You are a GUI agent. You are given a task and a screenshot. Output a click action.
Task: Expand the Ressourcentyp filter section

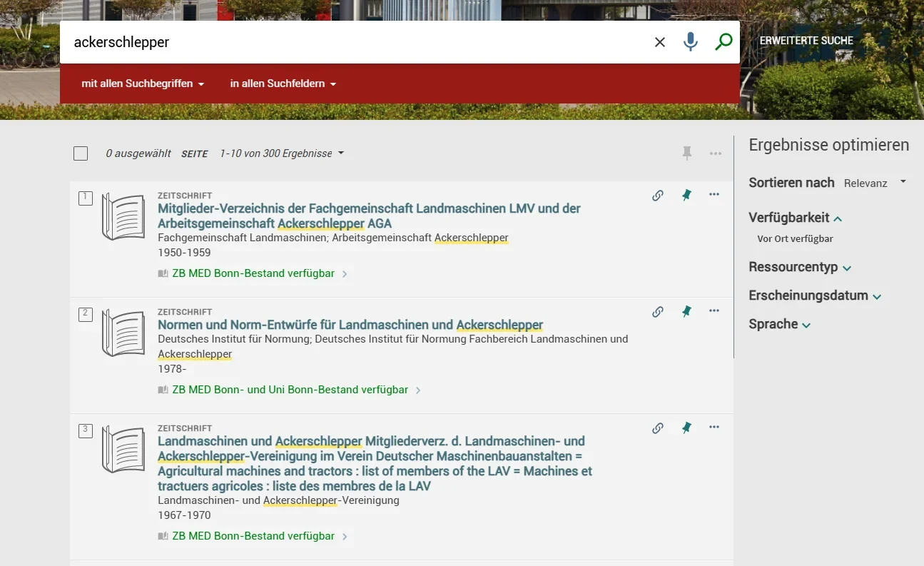pyautogui.click(x=799, y=267)
